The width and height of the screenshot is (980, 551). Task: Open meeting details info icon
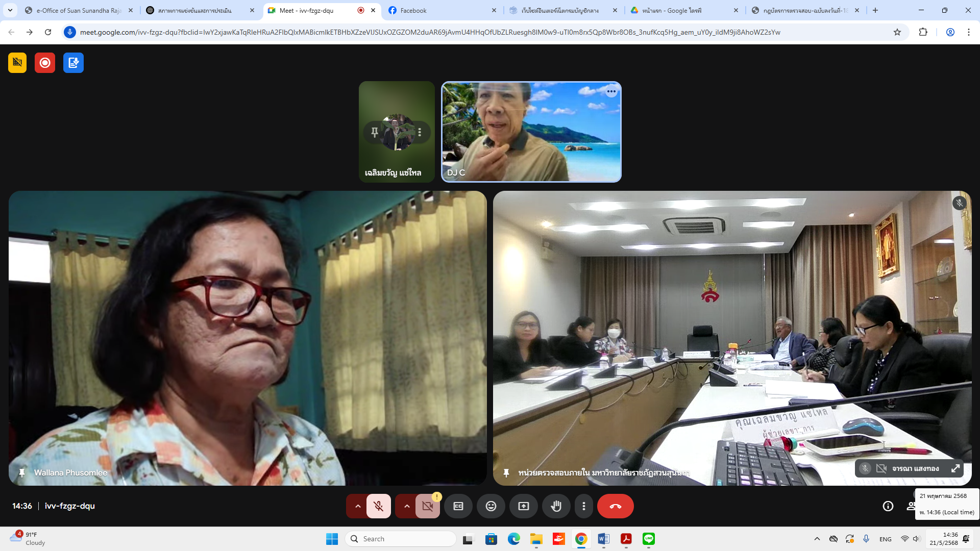tap(888, 506)
